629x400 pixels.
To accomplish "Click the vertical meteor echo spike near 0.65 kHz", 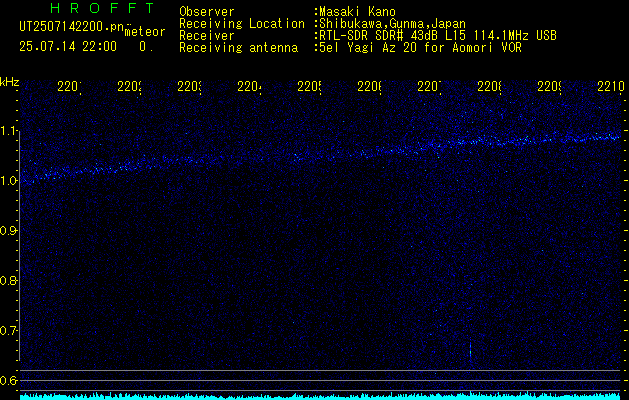I will (470, 351).
